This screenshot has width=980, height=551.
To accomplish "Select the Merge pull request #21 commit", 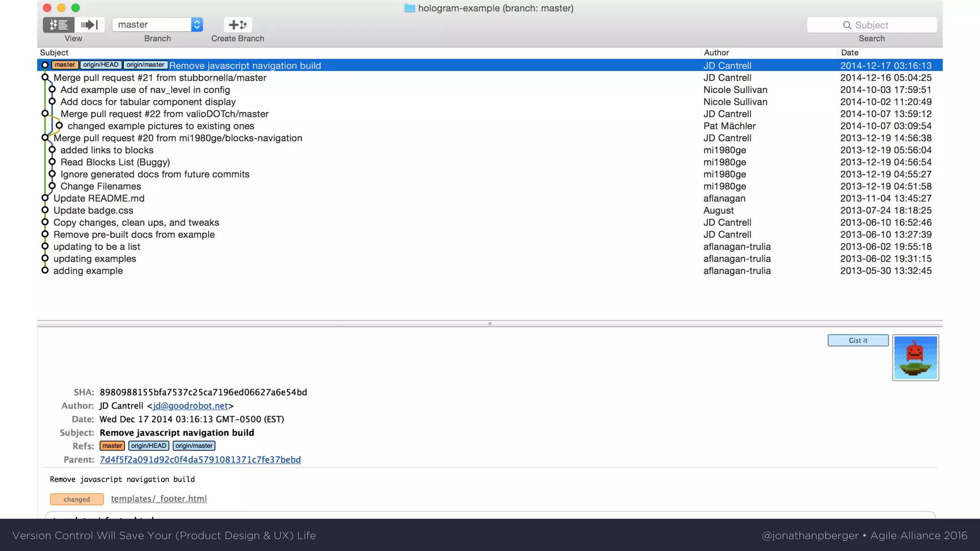I will [160, 77].
